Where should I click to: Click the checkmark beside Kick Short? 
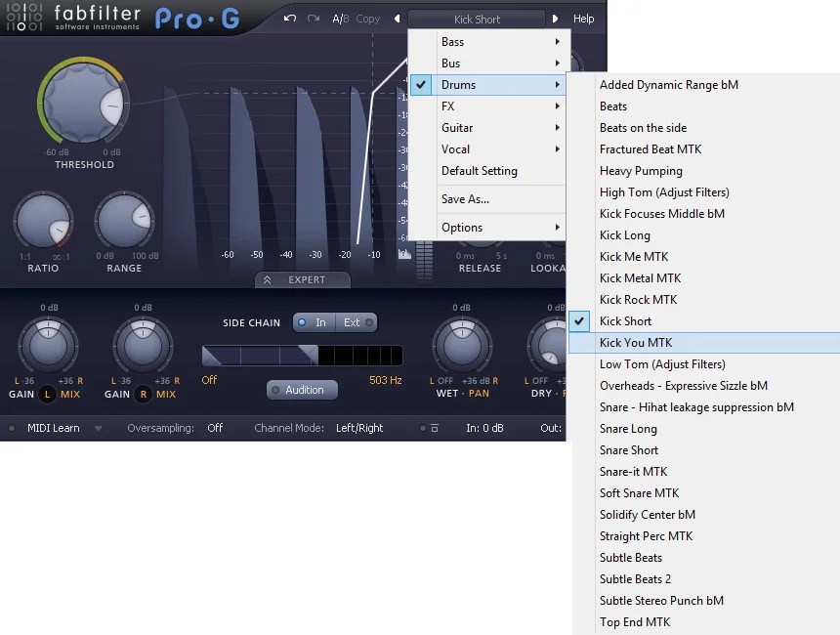point(579,320)
